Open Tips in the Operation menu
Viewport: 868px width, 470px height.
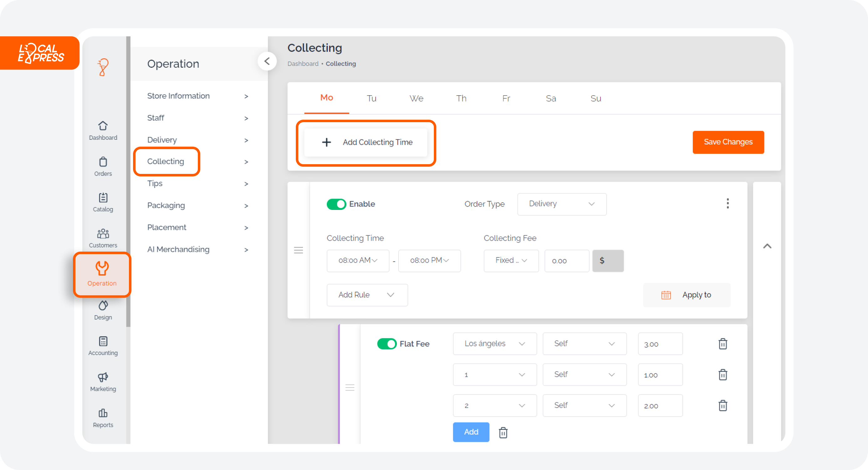click(198, 184)
